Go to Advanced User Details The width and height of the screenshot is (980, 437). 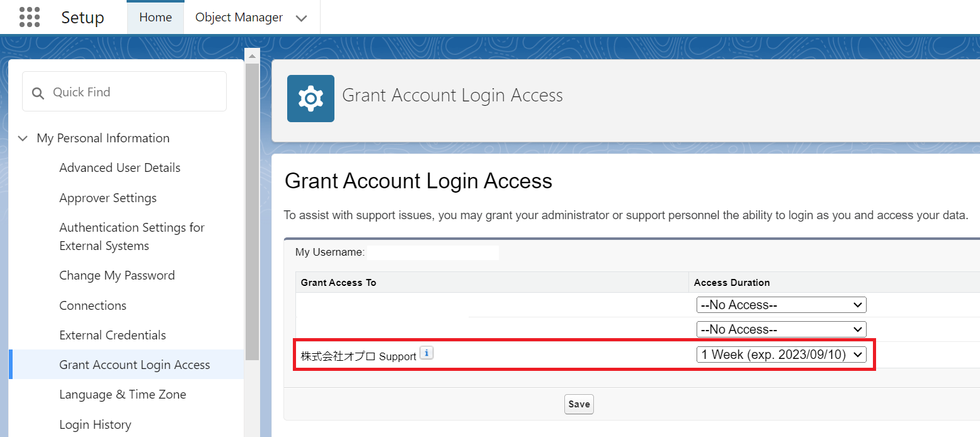coord(120,167)
